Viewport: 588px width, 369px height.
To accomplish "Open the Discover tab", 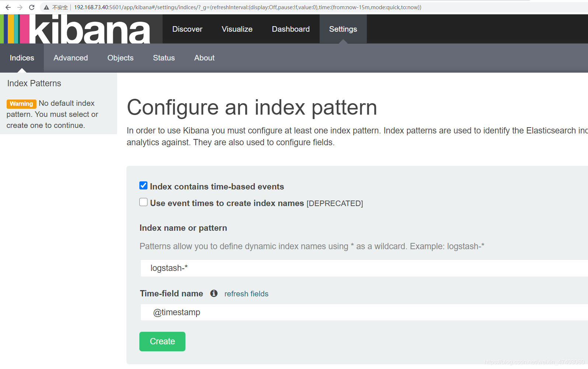I will pos(187,29).
